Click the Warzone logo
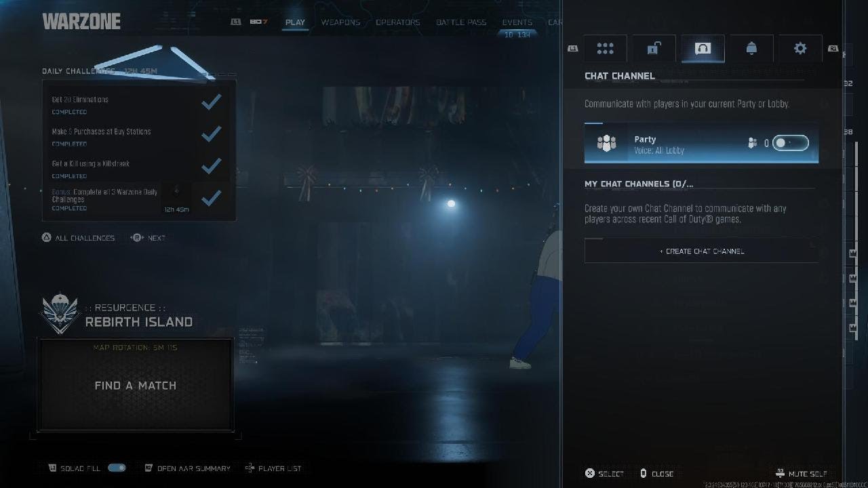The image size is (868, 488). 81,22
